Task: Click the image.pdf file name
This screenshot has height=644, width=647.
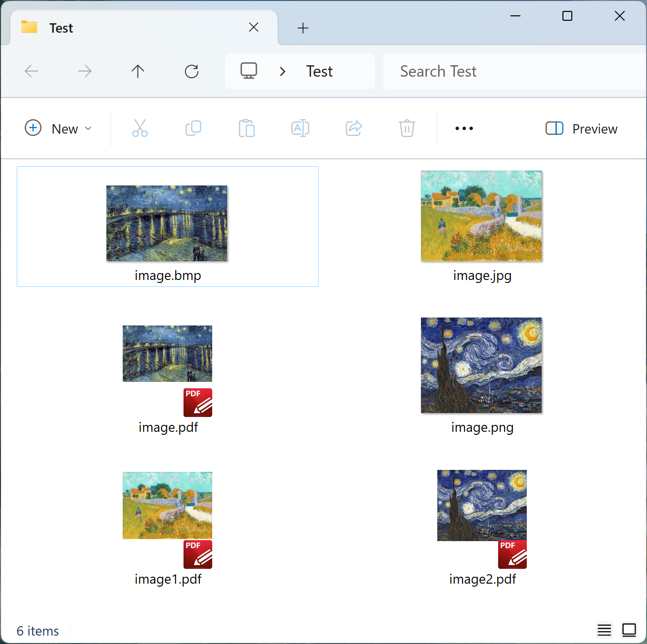Action: 168,427
